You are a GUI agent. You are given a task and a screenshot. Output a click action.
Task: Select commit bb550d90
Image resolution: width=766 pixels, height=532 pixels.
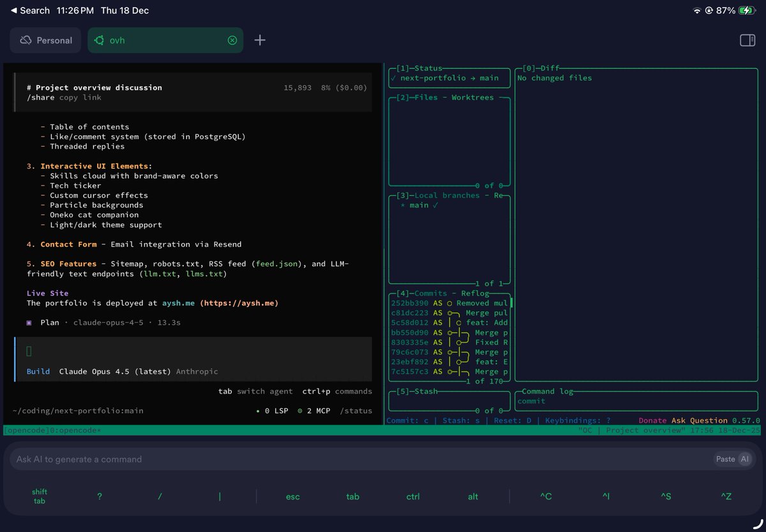[449, 332]
